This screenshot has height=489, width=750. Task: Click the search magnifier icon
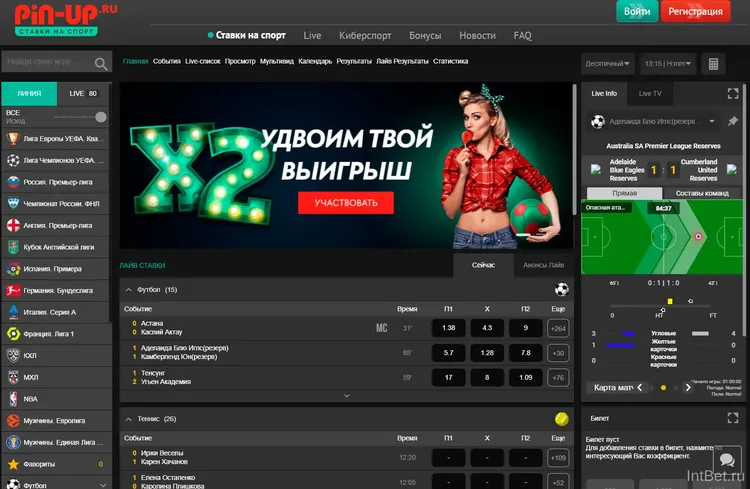101,63
